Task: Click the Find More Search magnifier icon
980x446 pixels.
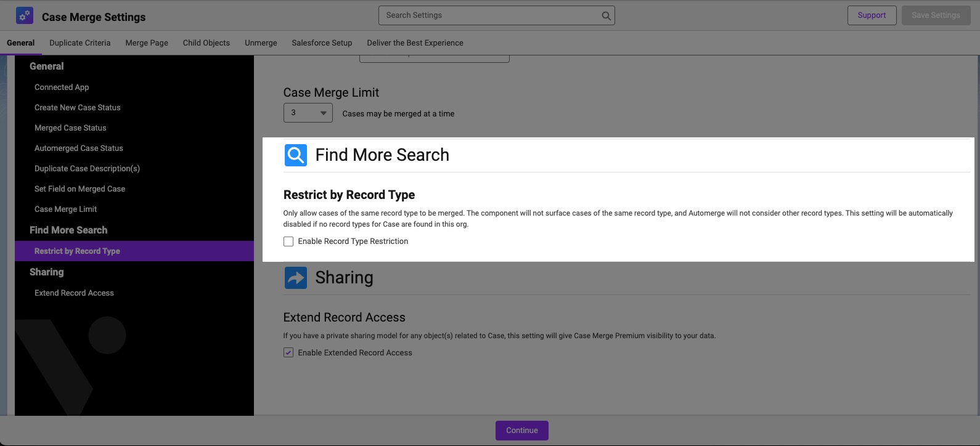Action: coord(296,155)
